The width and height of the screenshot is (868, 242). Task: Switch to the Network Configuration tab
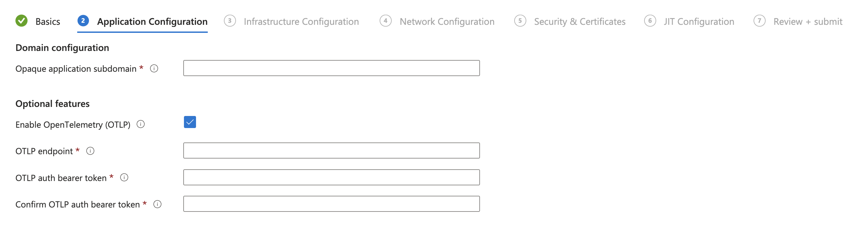coord(447,21)
